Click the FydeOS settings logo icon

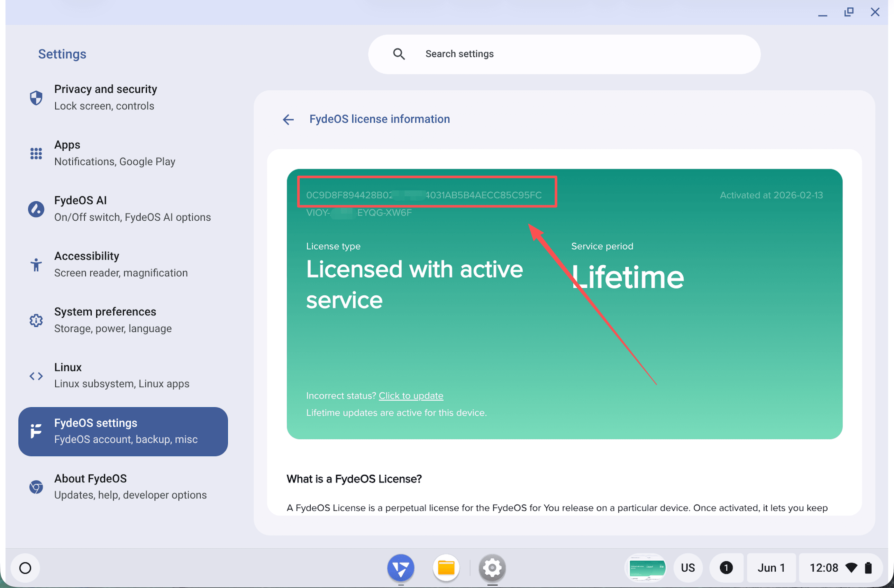36,431
